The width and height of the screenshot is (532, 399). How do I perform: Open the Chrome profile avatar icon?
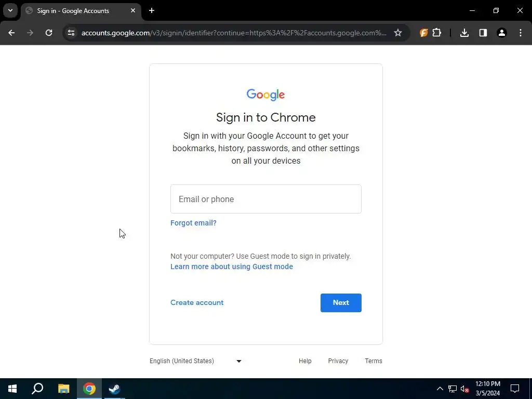pos(501,33)
